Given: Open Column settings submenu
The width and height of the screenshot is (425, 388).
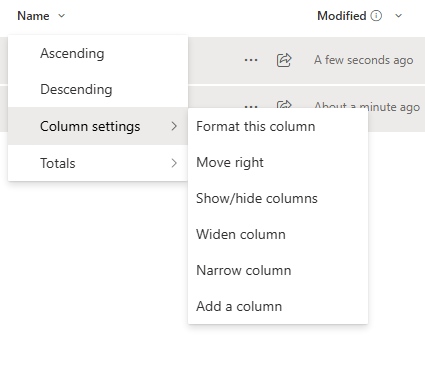Looking at the screenshot, I should pos(98,126).
